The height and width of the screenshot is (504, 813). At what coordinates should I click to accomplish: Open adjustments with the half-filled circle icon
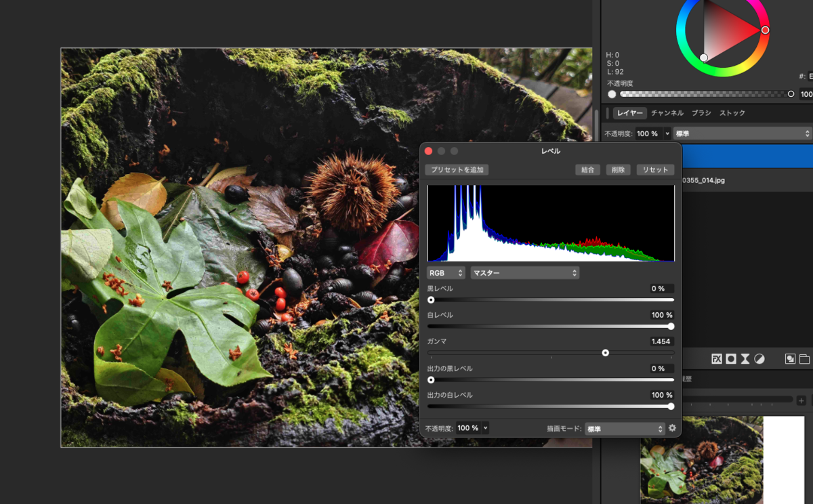(759, 359)
